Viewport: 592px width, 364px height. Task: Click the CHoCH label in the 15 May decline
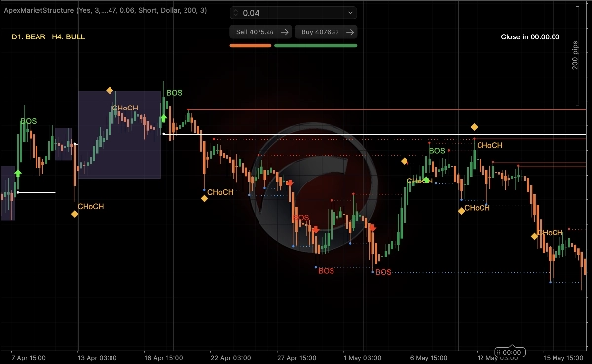pyautogui.click(x=550, y=232)
